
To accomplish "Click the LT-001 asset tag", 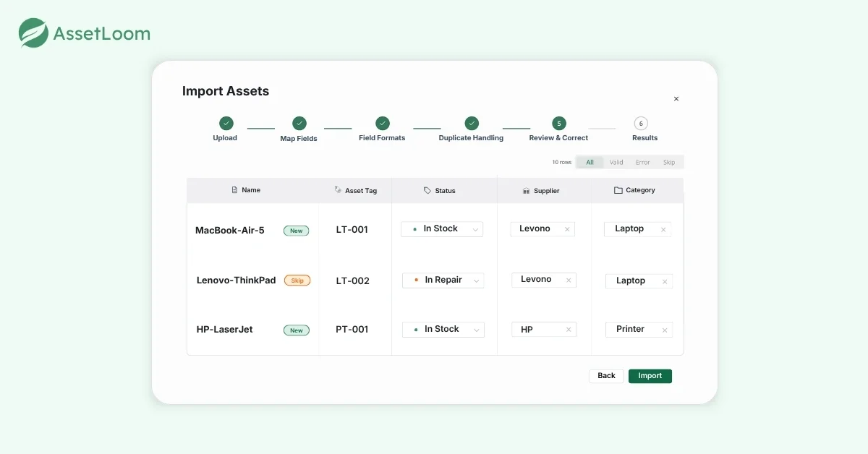I will 352,230.
